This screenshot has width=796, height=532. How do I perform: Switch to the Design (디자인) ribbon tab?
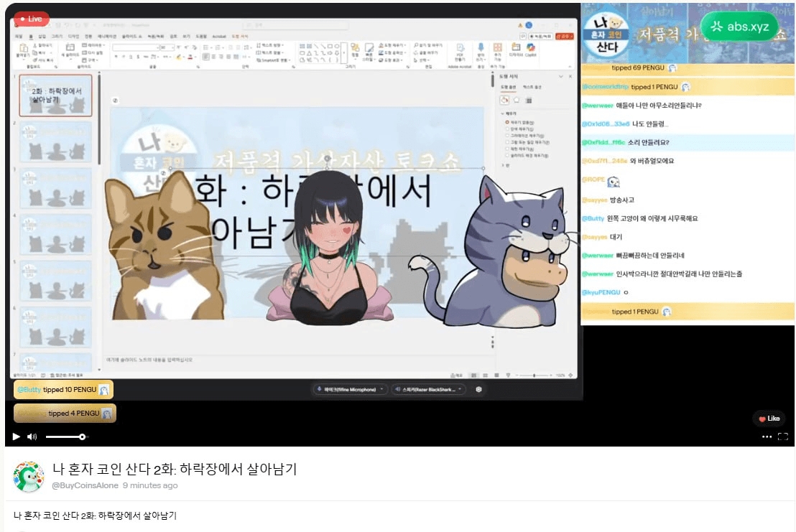[73, 37]
